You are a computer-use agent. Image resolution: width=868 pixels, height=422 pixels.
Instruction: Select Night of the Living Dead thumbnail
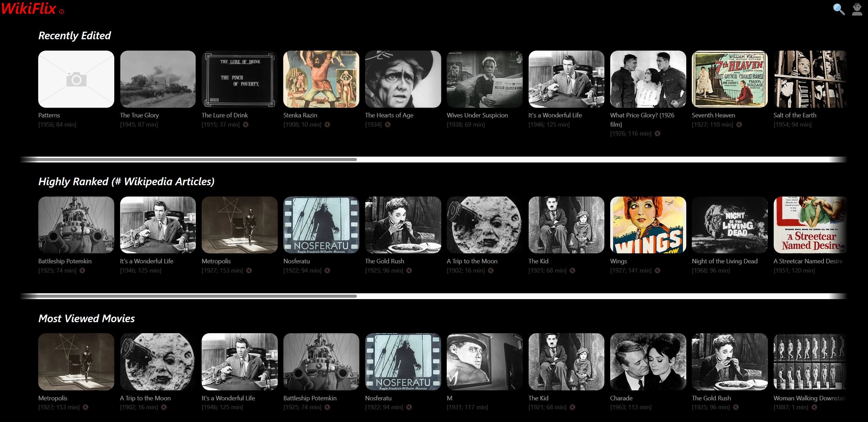(730, 225)
